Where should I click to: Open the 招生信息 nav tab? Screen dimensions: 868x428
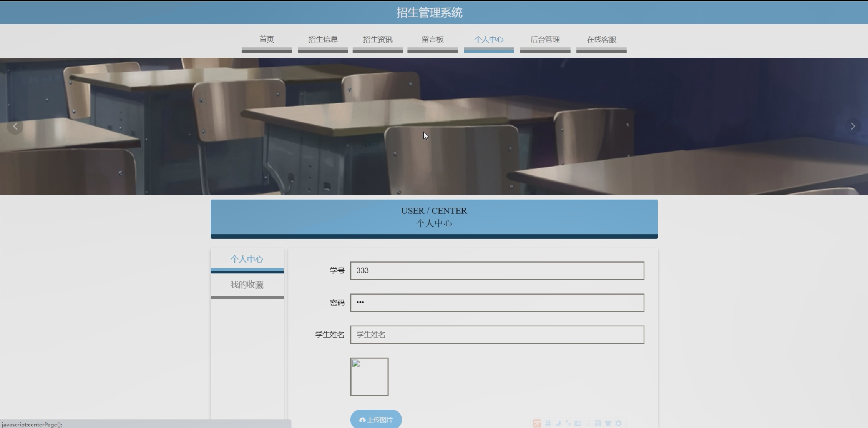pos(323,40)
